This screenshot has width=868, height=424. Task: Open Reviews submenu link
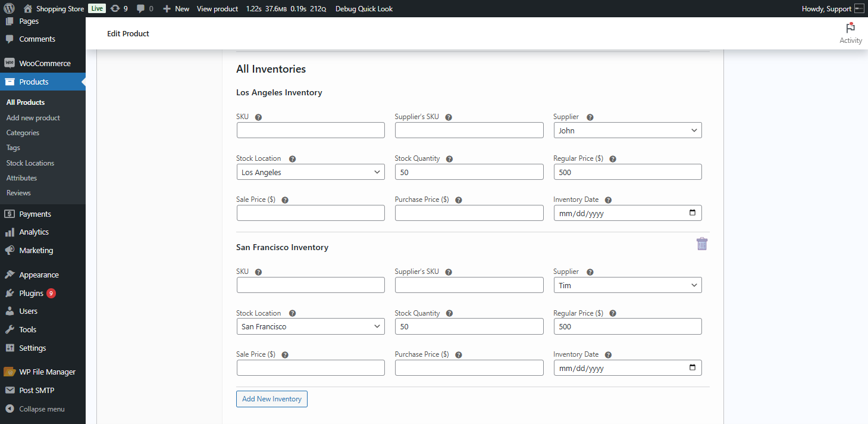coord(18,193)
